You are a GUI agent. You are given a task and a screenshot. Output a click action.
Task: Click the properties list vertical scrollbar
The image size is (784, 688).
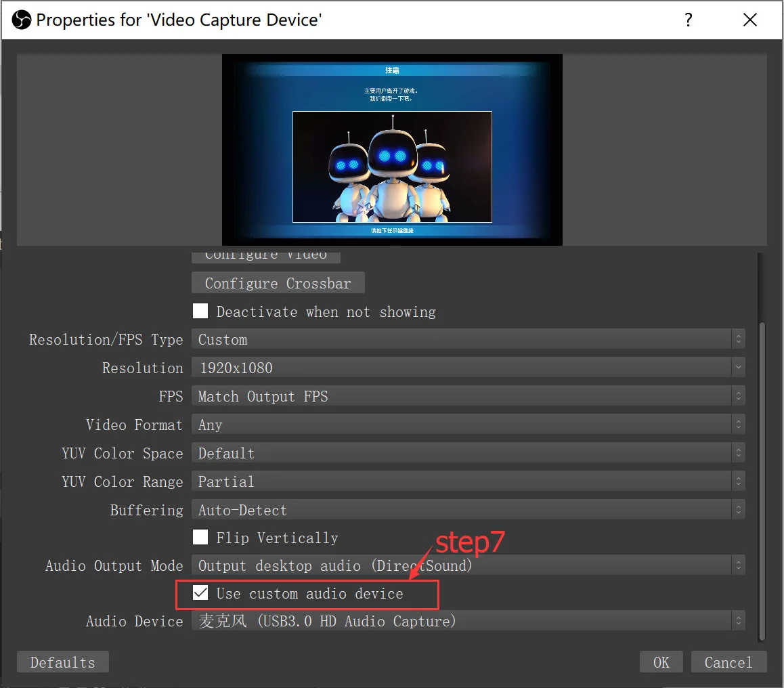[762, 481]
